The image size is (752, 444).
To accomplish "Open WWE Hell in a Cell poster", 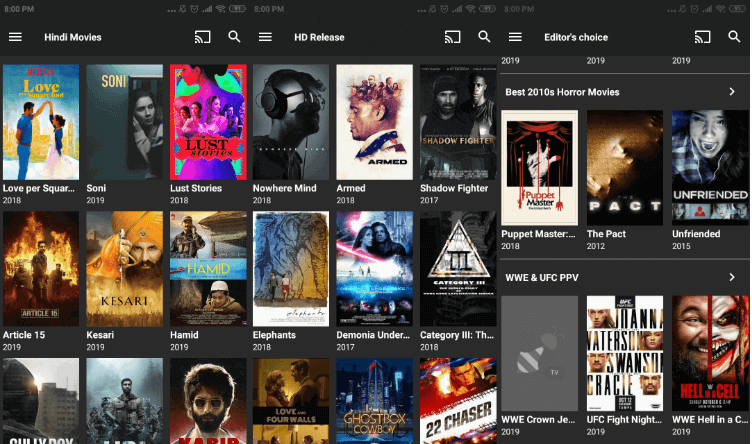I will [710, 353].
